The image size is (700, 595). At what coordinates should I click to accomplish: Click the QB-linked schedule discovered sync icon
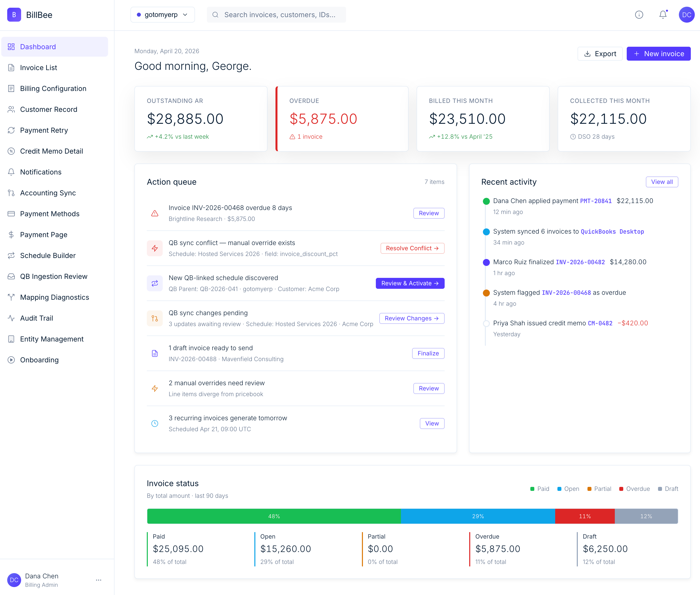pyautogui.click(x=155, y=283)
